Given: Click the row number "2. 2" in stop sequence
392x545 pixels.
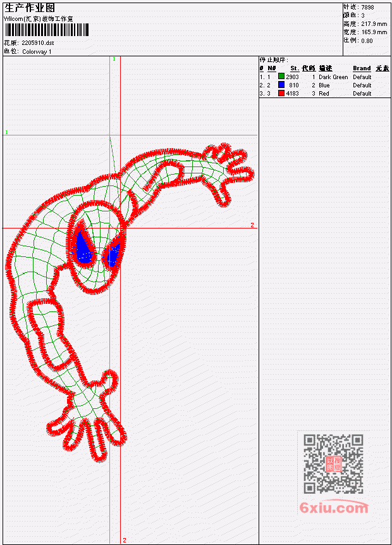Looking at the screenshot, I should click(265, 85).
